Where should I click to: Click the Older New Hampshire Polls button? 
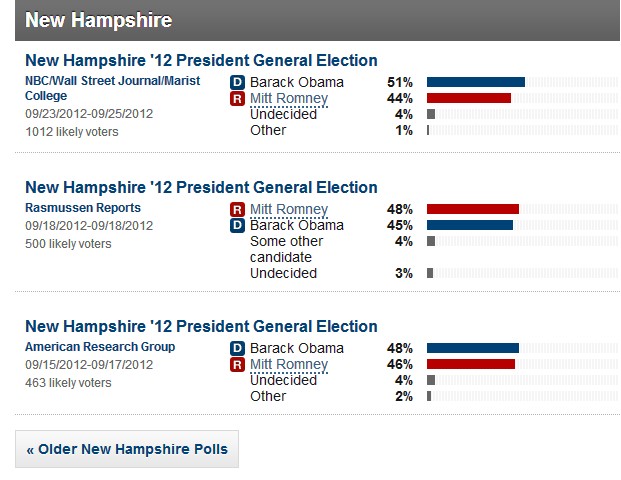(x=127, y=449)
